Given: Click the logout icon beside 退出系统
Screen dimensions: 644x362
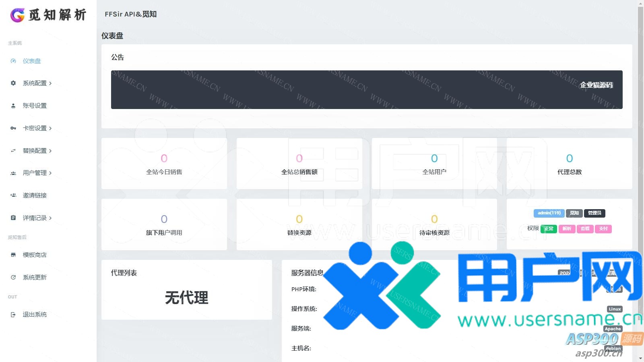Looking at the screenshot, I should [13, 315].
